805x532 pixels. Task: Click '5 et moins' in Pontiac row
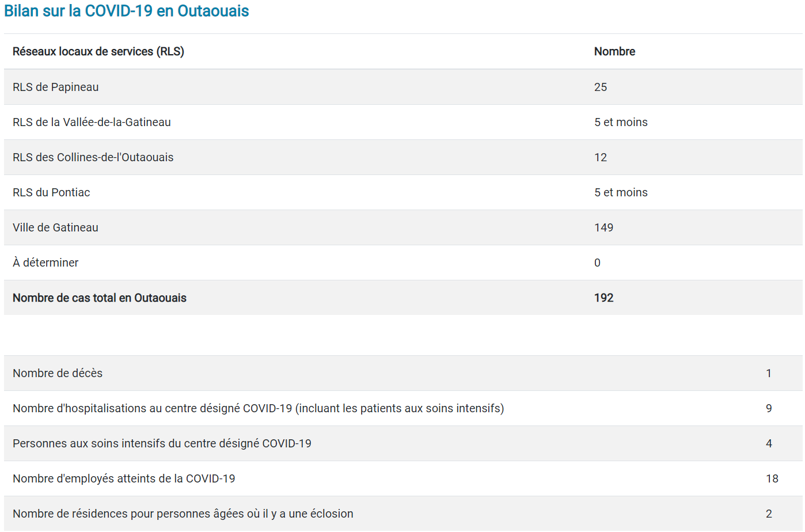click(621, 192)
